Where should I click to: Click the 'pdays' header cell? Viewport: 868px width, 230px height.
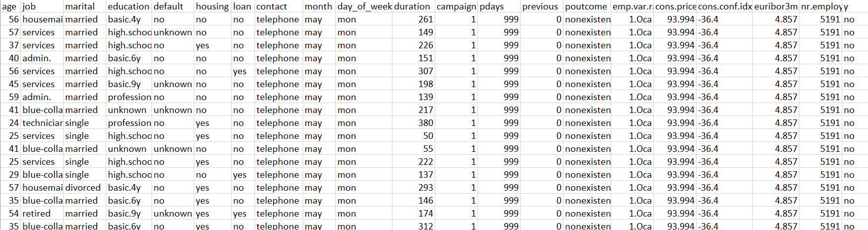(499, 6)
